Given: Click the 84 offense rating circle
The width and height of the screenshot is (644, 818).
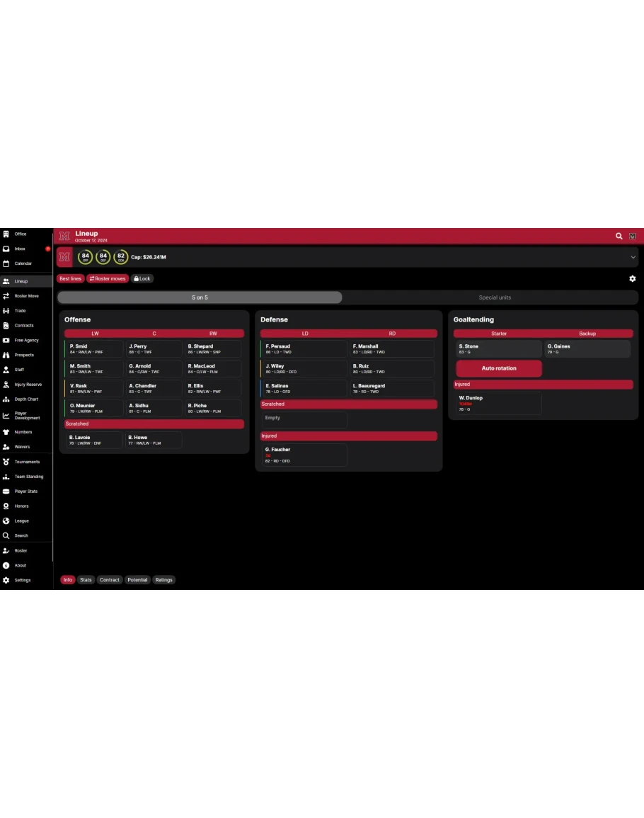Looking at the screenshot, I should coord(86,257).
